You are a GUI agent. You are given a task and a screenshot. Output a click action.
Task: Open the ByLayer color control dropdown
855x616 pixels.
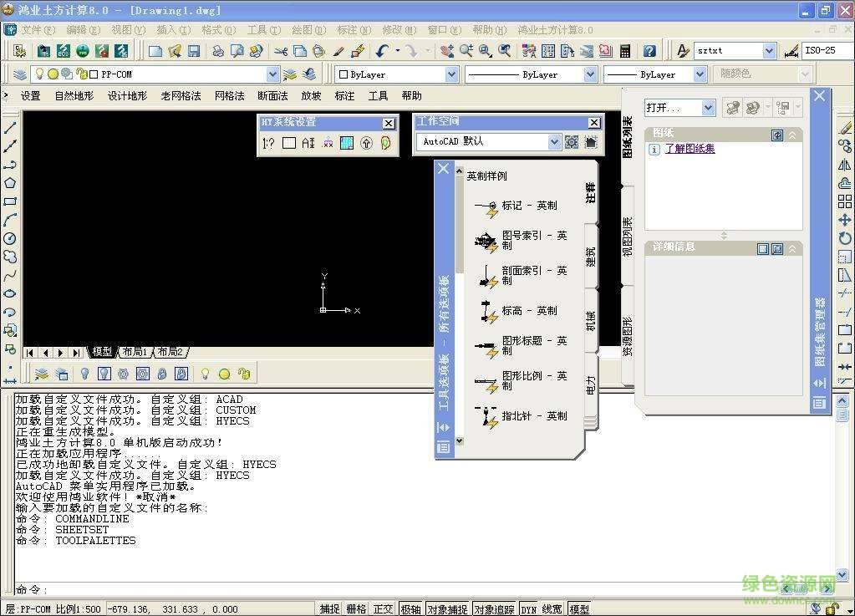(x=451, y=74)
